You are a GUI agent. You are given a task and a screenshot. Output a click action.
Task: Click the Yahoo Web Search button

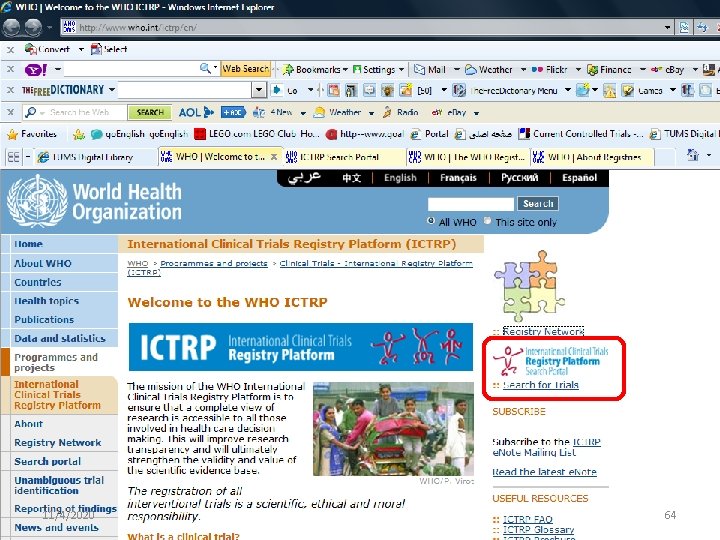pos(246,69)
